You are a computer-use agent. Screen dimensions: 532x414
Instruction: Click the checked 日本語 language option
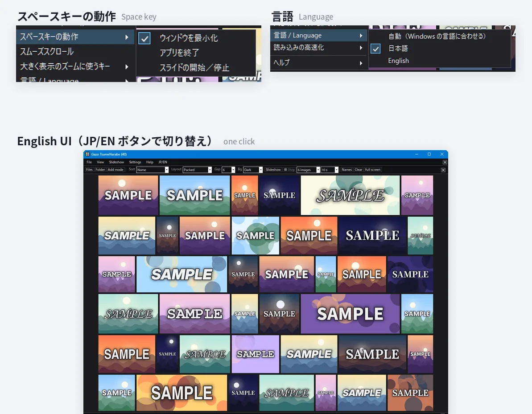[398, 49]
